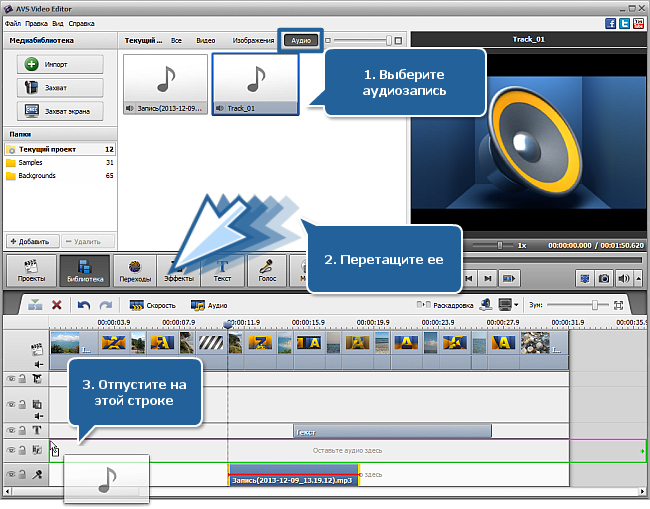Toggle full screen preview icon

585,279
